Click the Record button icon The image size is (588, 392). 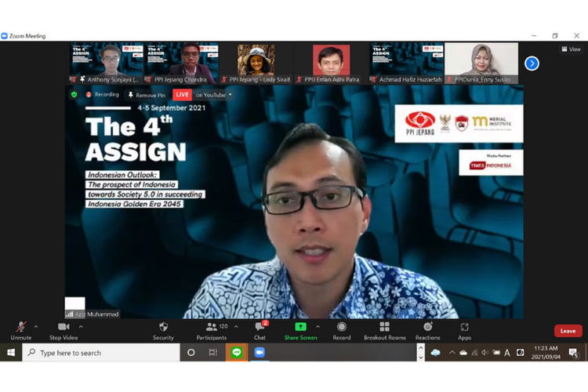(342, 328)
